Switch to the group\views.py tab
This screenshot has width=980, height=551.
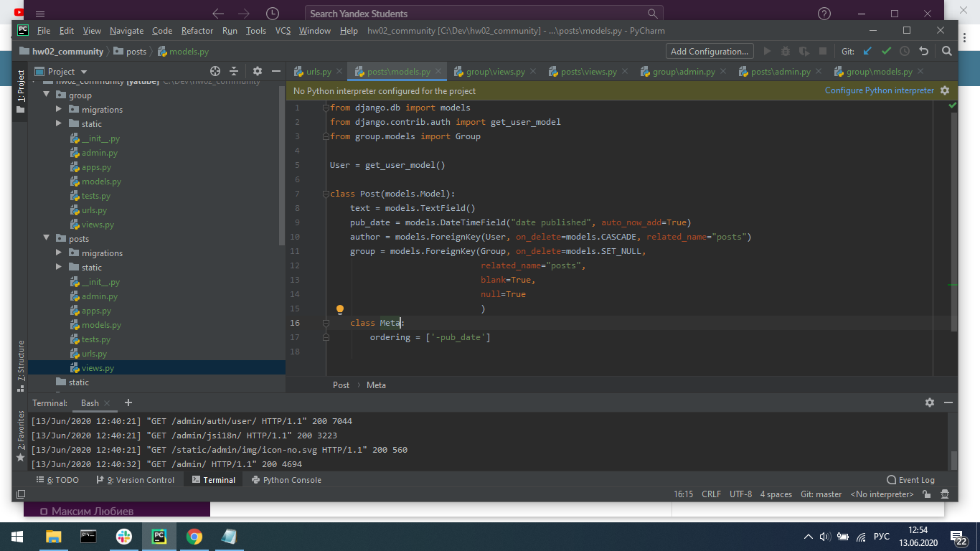[x=495, y=72]
